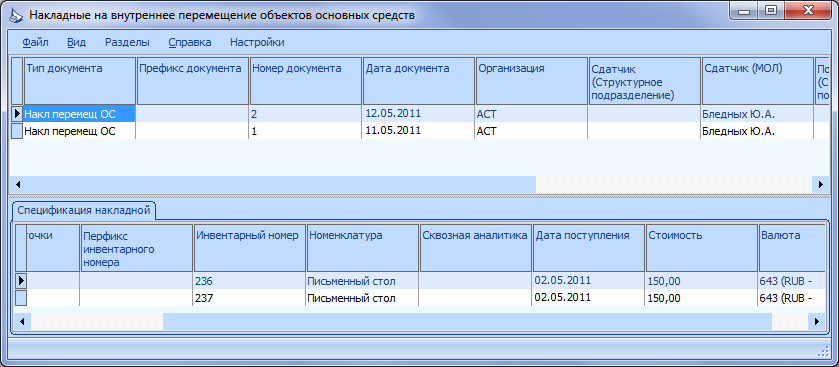Click the Префикс документа column header
Screen dimensions: 839x367
(193, 81)
